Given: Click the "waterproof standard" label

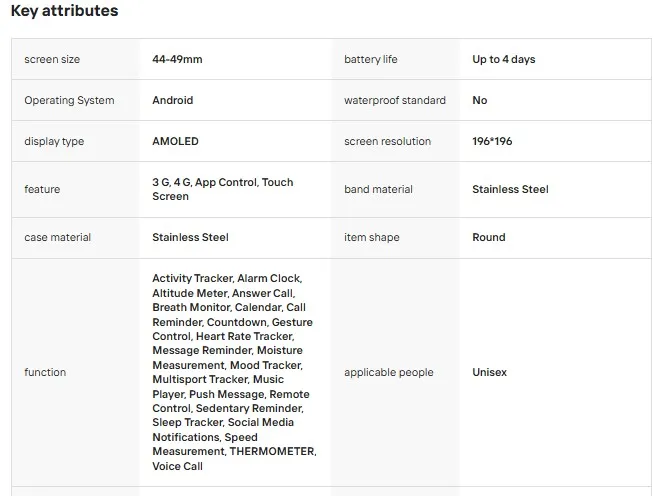Looking at the screenshot, I should coord(395,101).
